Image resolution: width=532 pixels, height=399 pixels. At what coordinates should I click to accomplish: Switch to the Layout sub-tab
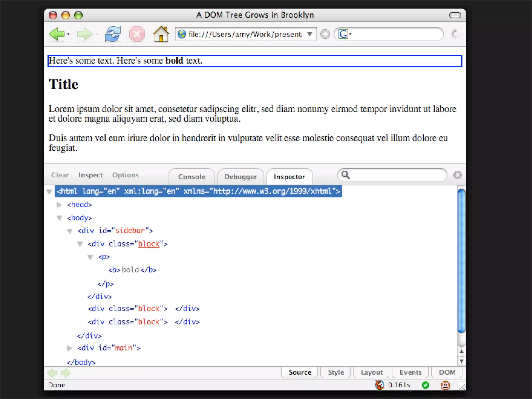(x=371, y=372)
